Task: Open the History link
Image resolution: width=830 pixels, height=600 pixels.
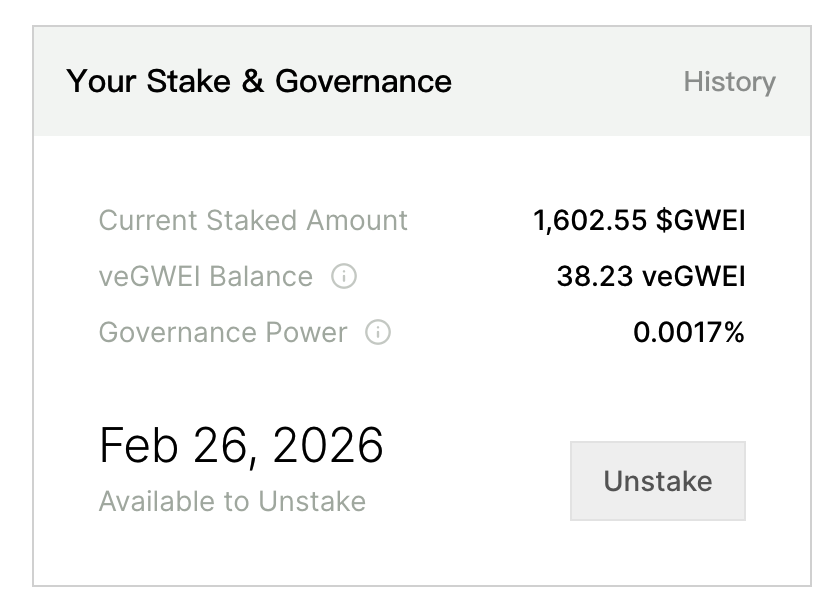Action: [729, 82]
